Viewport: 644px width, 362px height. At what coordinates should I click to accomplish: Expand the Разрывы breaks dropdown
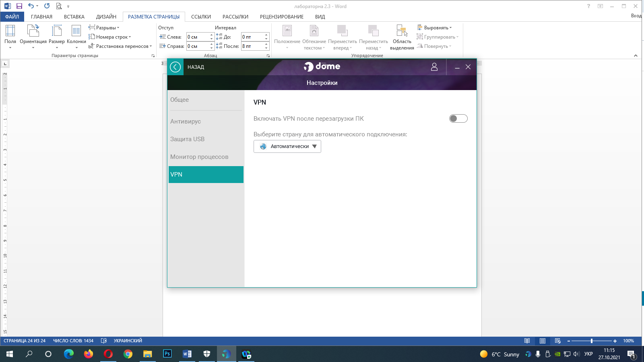coord(104,28)
